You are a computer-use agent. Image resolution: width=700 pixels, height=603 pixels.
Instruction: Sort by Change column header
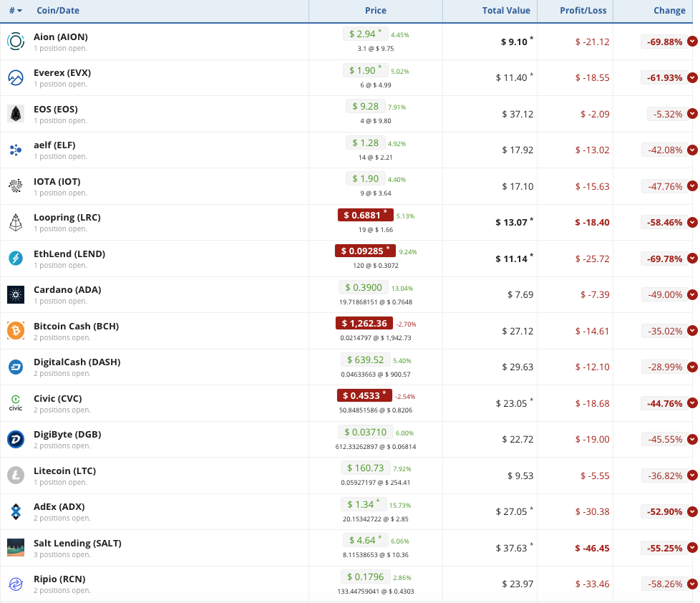click(669, 10)
